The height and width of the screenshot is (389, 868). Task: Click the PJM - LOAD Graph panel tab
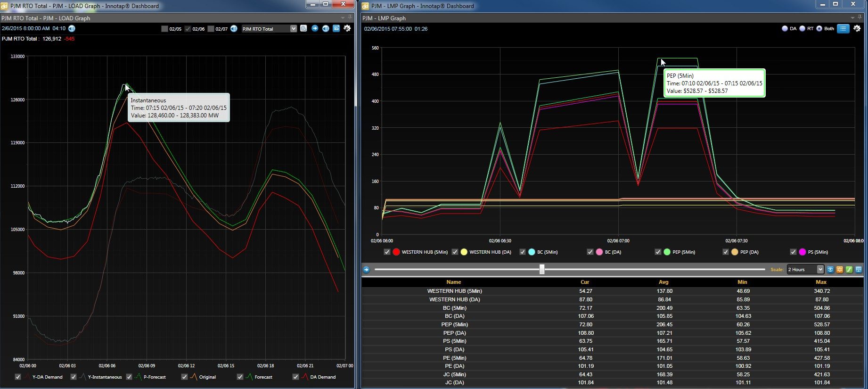46,18
